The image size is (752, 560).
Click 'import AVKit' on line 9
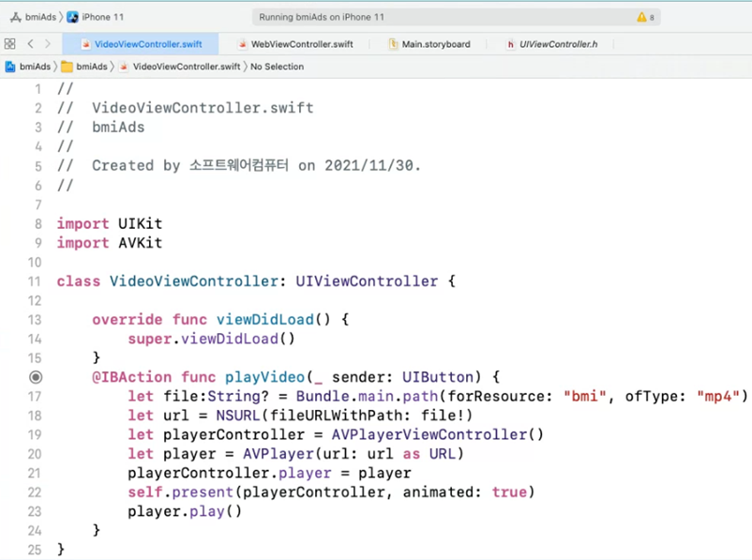(110, 243)
